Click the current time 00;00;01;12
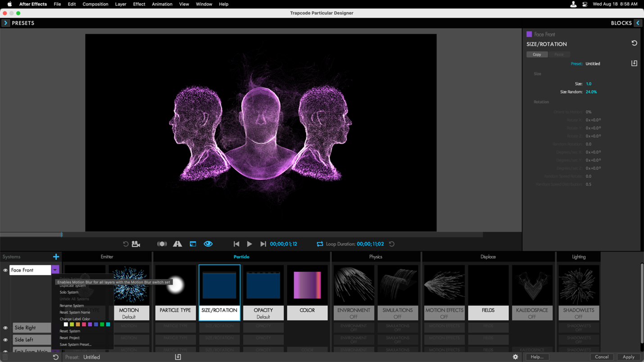 [284, 244]
